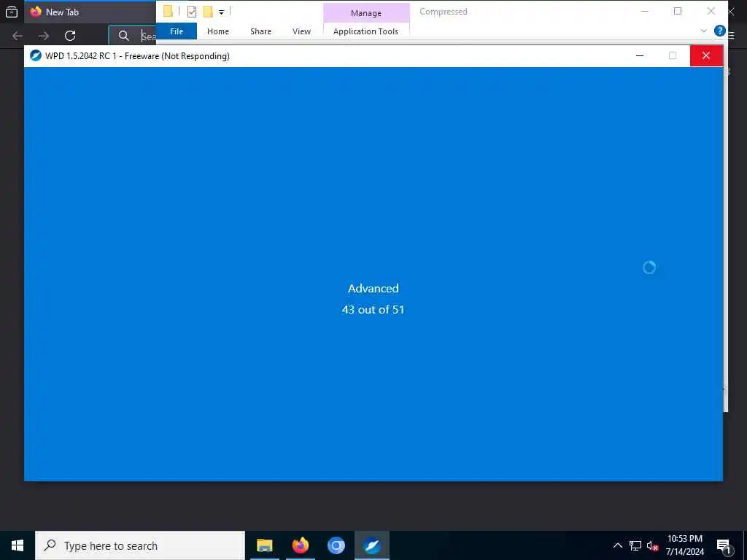Open Chromium browser from taskbar

(336, 545)
